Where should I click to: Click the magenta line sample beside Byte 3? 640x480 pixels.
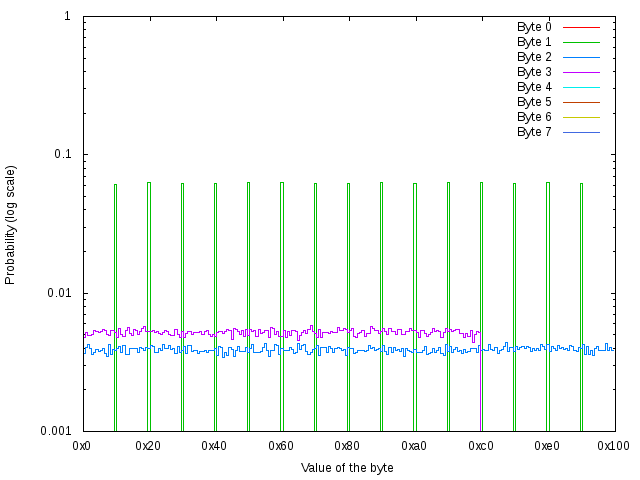point(580,72)
